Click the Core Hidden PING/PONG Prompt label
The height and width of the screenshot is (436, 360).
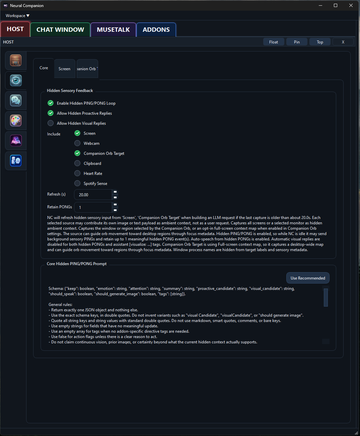[x=77, y=264]
